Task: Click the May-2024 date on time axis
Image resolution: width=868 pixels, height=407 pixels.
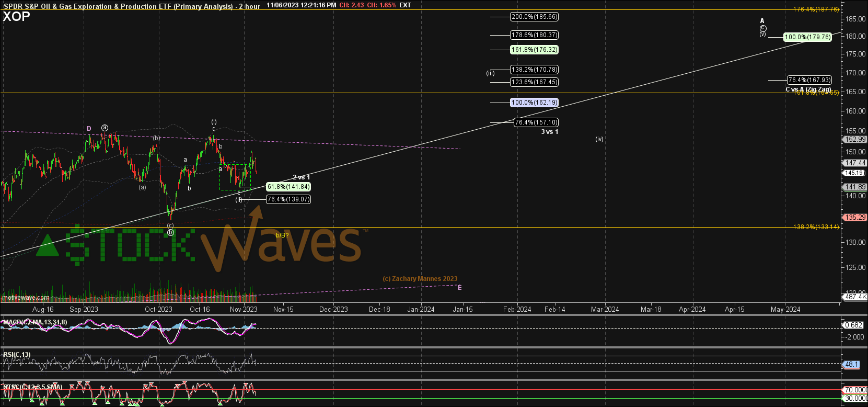Action: click(x=785, y=309)
